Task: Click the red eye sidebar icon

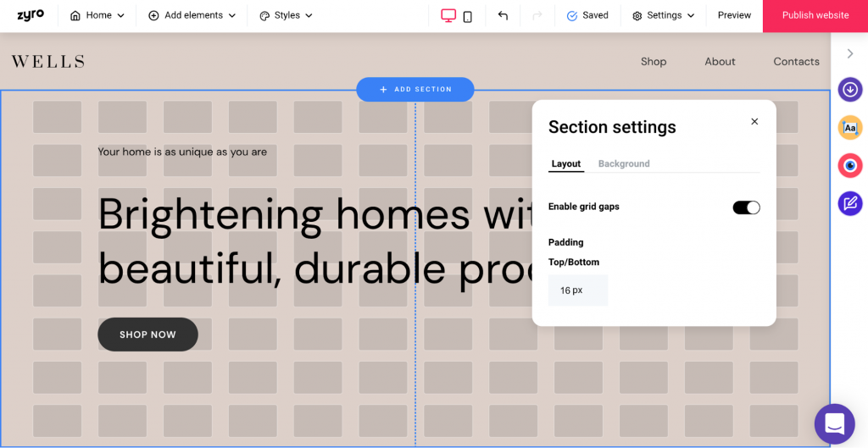Action: [850, 165]
